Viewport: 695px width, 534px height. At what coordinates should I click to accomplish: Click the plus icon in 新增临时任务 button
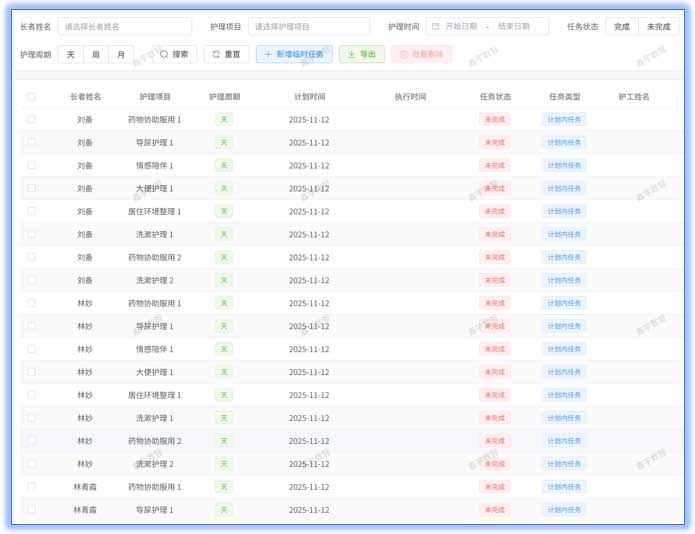click(x=268, y=54)
